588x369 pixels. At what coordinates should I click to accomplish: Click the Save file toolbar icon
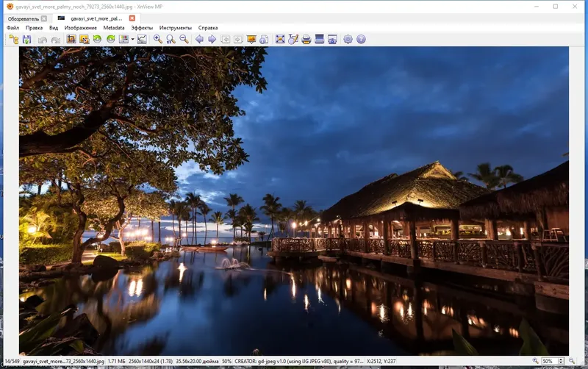pos(26,39)
